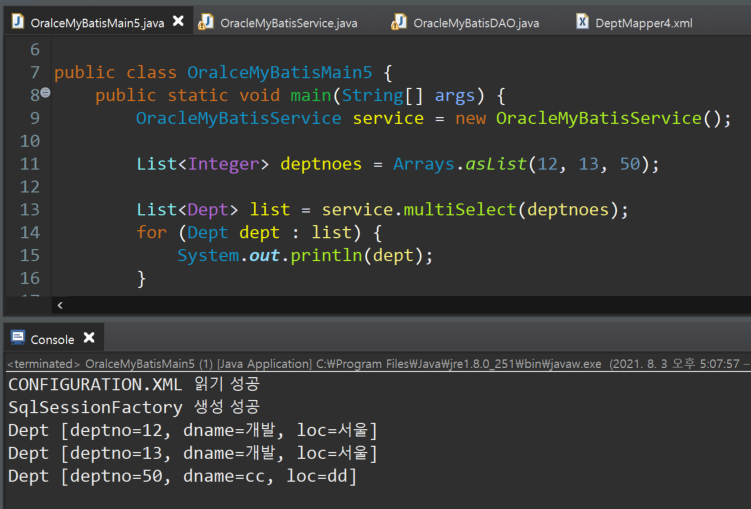Open the OracleMyBatisService.java tab
Viewport: 751px width, 509px height.
coord(288,23)
